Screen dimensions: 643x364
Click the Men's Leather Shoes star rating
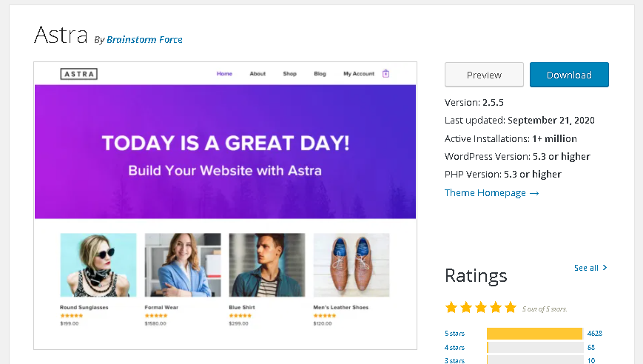click(325, 316)
